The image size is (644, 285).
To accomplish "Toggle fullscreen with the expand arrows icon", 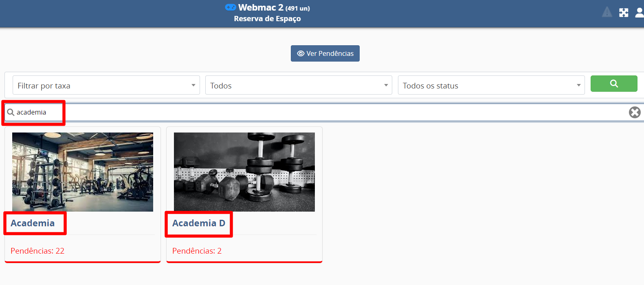I will [624, 13].
